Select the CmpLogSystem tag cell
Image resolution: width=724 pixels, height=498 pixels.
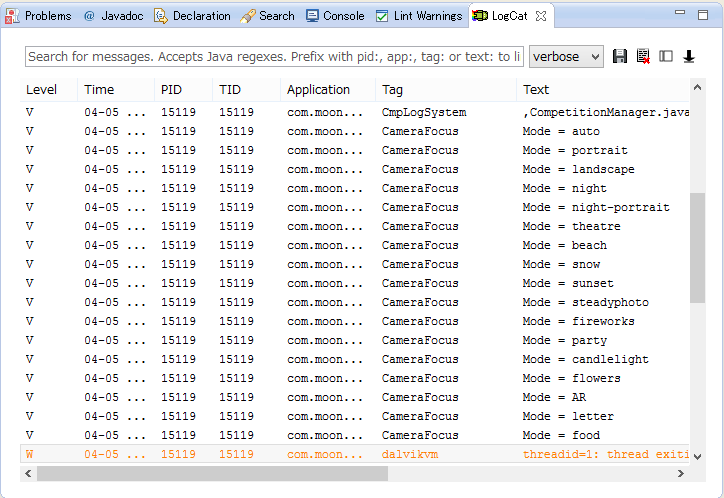click(x=424, y=112)
